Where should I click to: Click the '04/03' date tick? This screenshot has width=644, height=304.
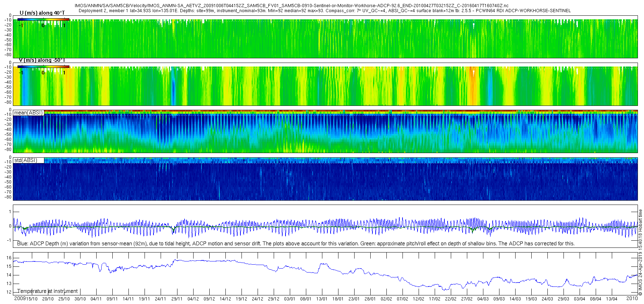(x=483, y=299)
